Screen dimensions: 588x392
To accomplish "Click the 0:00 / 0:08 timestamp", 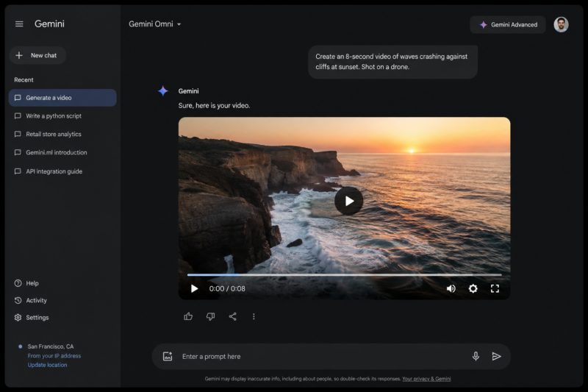I will 227,289.
